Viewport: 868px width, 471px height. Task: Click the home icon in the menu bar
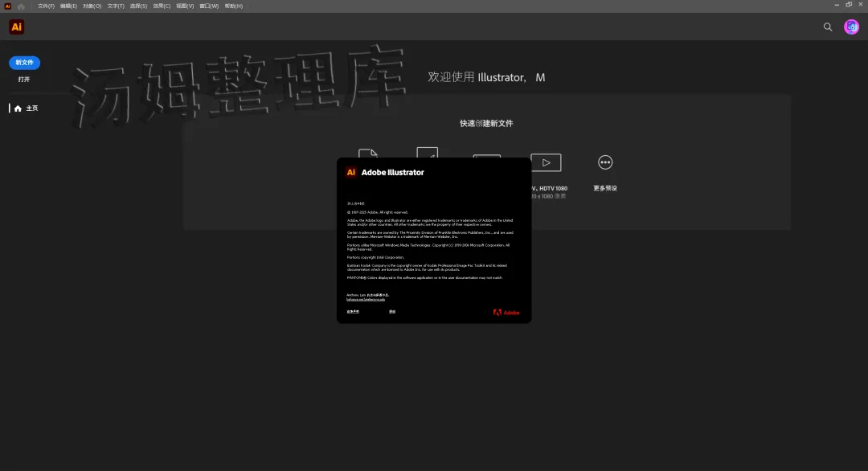[21, 6]
